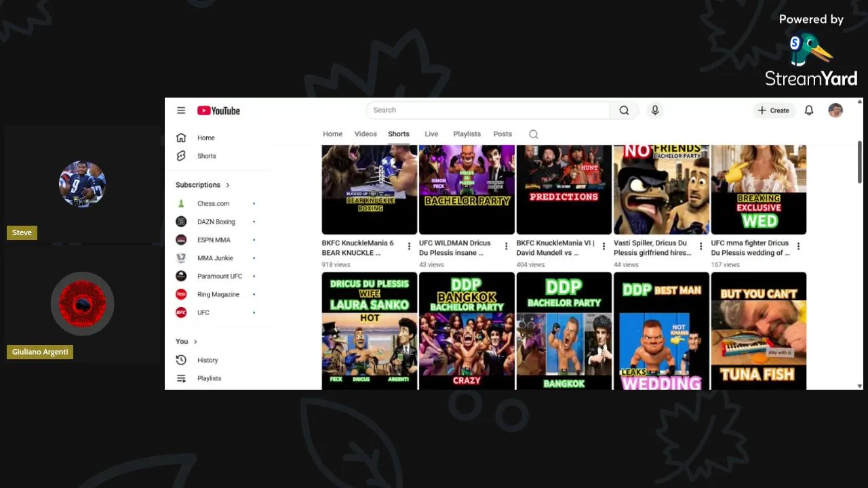Viewport: 868px width, 488px height.
Task: Click inside the YouTube search field
Action: click(x=488, y=110)
